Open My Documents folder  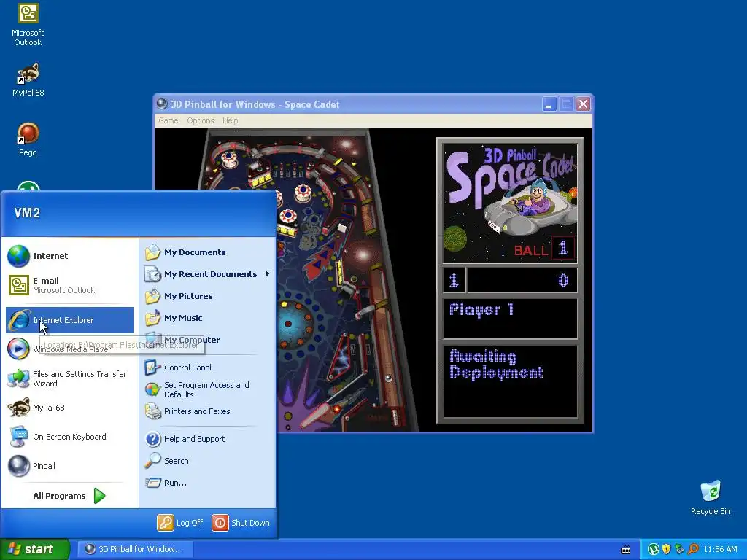click(207, 252)
